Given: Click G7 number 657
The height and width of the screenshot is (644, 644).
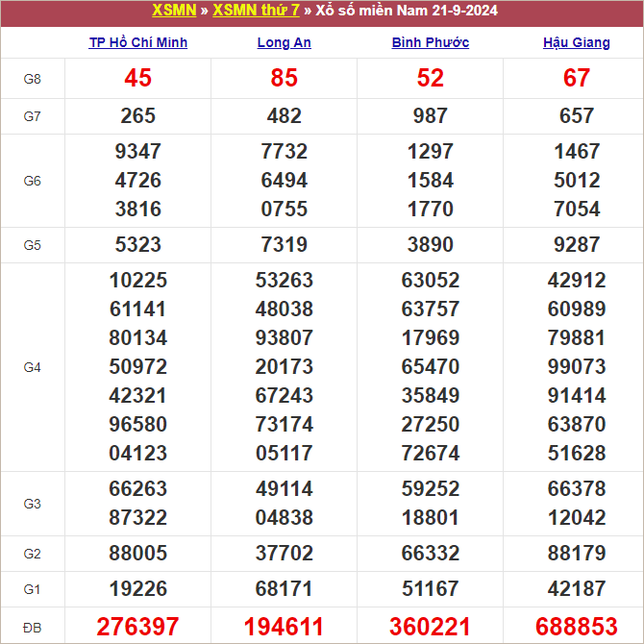Looking at the screenshot, I should click(577, 115).
